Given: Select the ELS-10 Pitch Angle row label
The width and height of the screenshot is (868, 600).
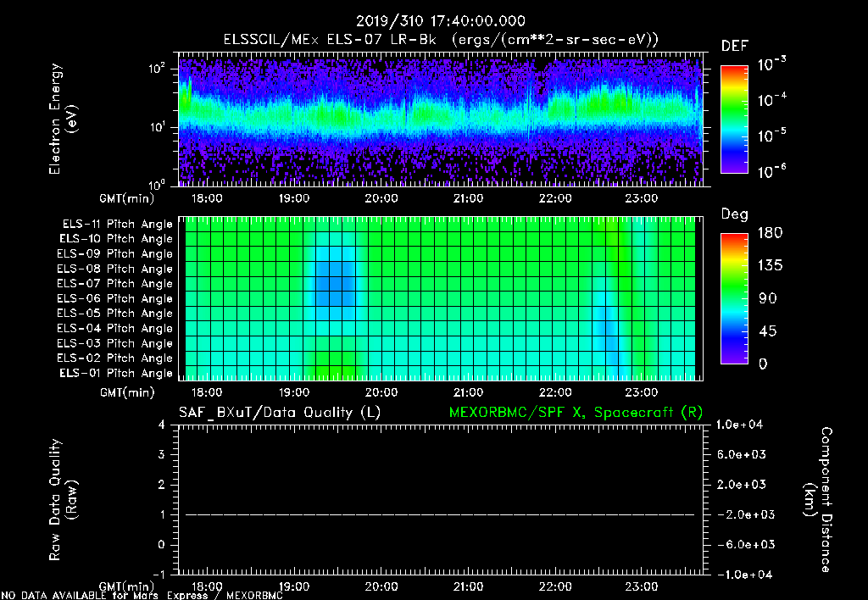Looking at the screenshot, I should [x=115, y=239].
